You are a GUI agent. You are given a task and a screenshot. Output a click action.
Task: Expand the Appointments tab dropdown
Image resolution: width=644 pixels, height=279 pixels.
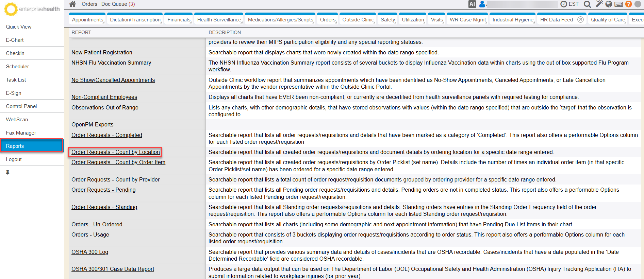tap(88, 20)
